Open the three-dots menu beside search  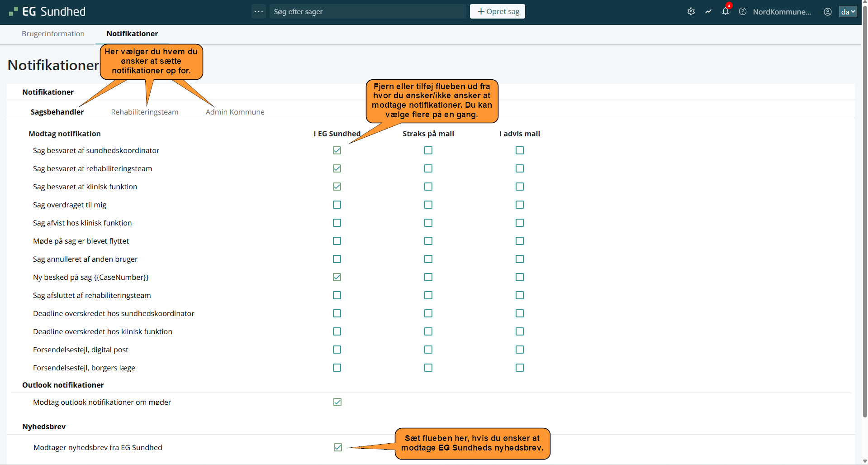(x=259, y=12)
